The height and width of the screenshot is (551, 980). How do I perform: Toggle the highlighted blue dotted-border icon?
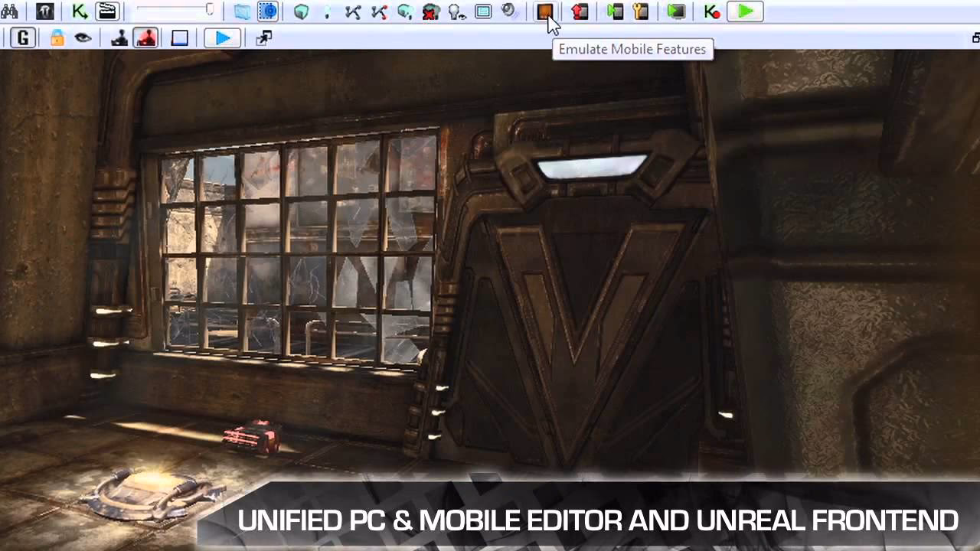click(x=267, y=11)
